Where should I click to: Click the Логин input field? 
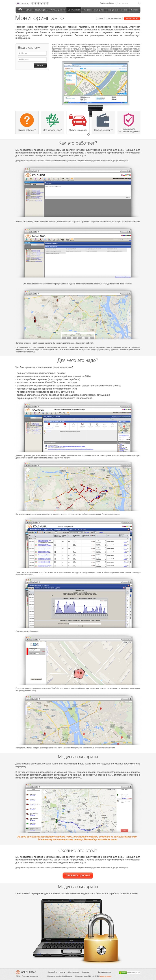(x=32, y=54)
